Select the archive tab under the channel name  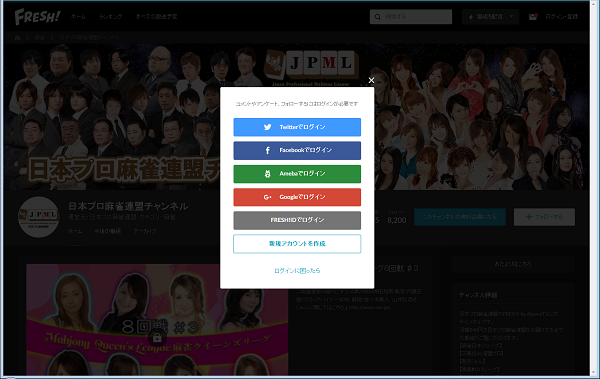[x=145, y=231]
